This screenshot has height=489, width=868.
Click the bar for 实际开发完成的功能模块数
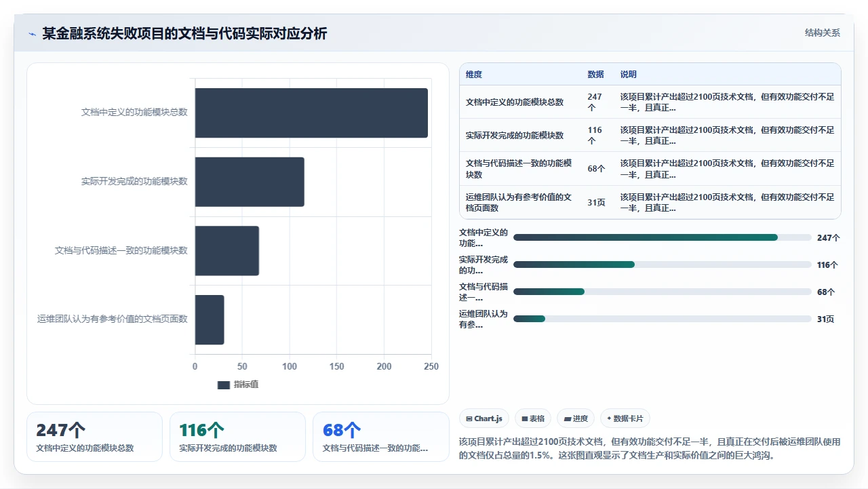click(x=250, y=182)
